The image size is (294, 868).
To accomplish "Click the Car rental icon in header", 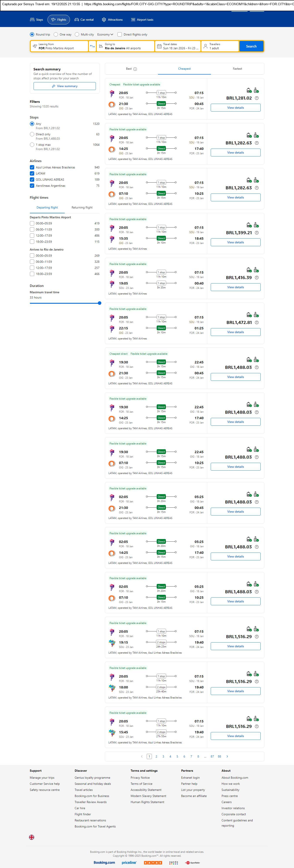I will 77,20.
